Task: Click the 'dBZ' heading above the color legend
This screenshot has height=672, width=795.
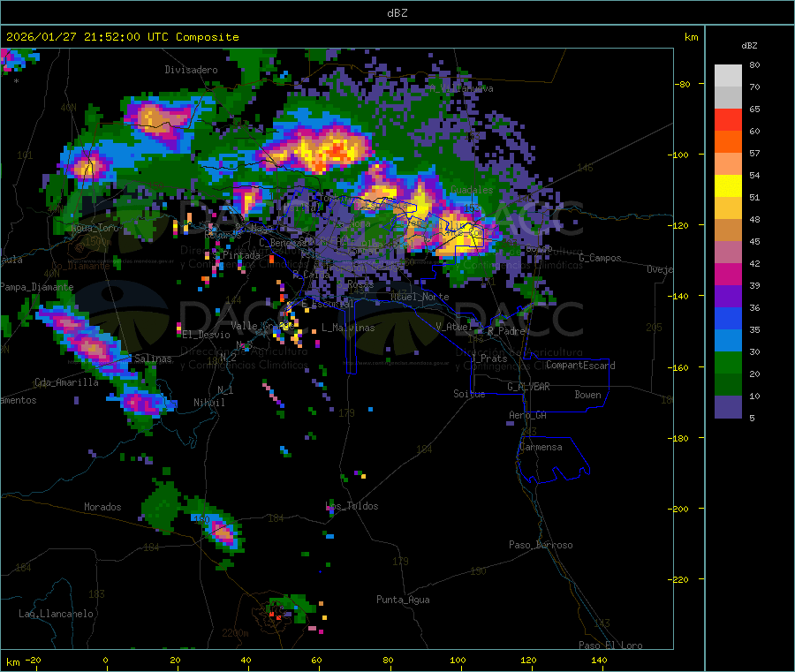Action: click(x=749, y=46)
